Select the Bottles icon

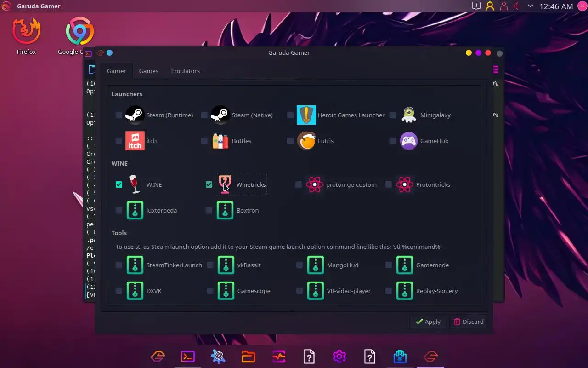pos(220,141)
